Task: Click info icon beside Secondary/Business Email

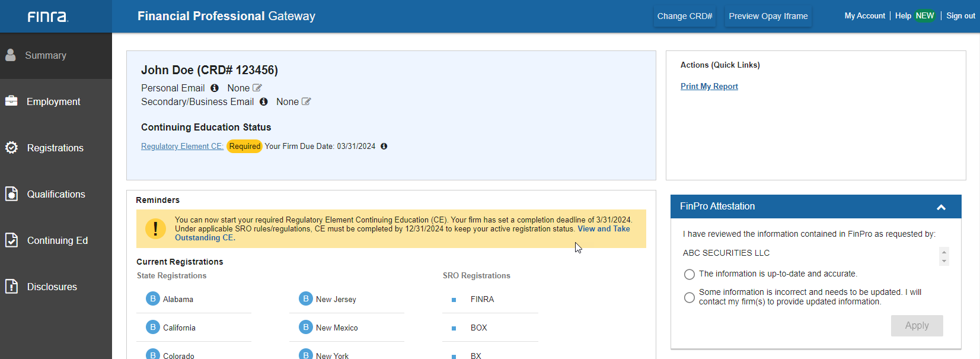Action: pos(264,101)
